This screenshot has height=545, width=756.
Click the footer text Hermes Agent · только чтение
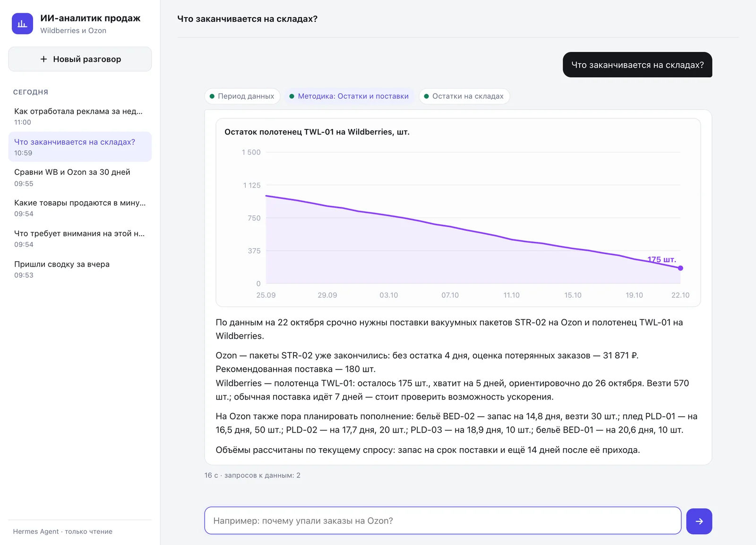(63, 531)
